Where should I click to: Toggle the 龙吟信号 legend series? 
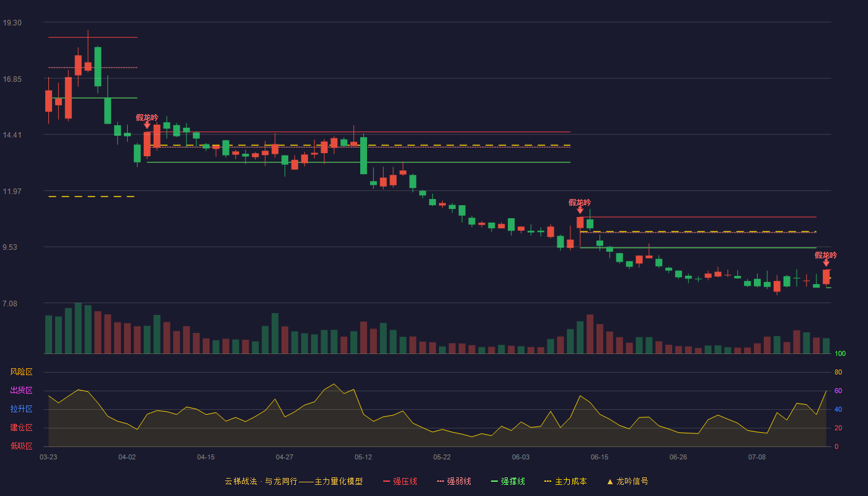pyautogui.click(x=627, y=481)
